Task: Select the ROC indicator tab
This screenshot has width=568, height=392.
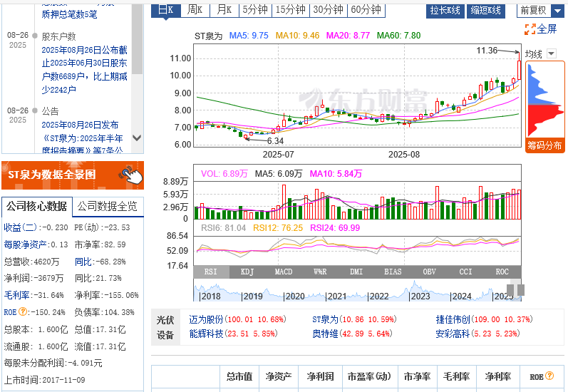Action: (502, 272)
